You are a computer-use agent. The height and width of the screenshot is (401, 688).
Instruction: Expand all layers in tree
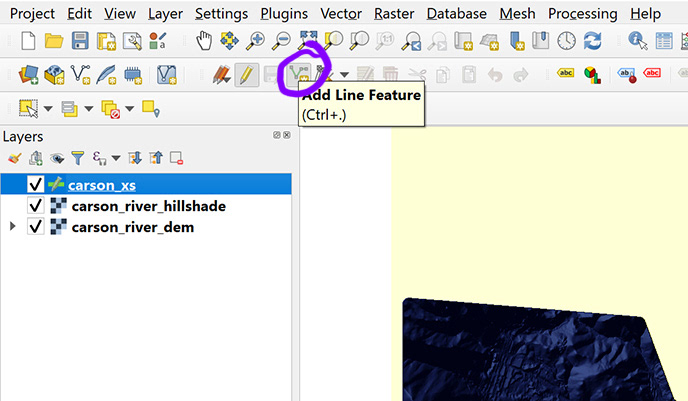pos(135,158)
